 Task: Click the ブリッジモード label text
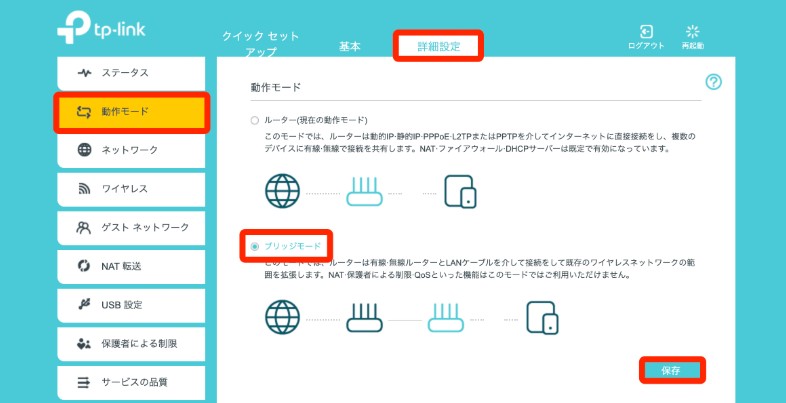(x=292, y=246)
